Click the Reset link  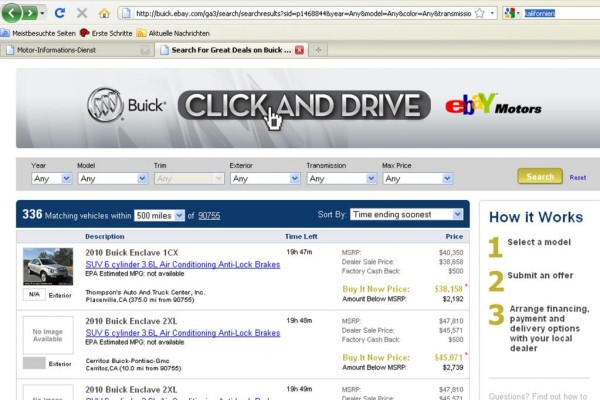[577, 178]
